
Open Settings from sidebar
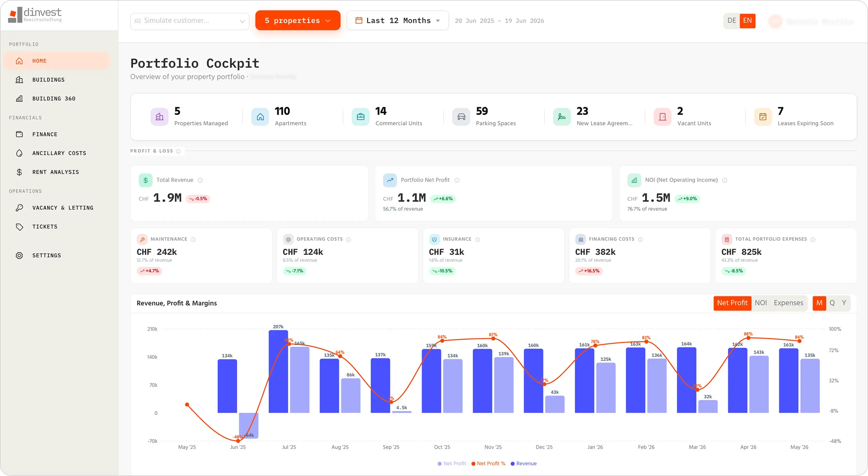(57, 256)
